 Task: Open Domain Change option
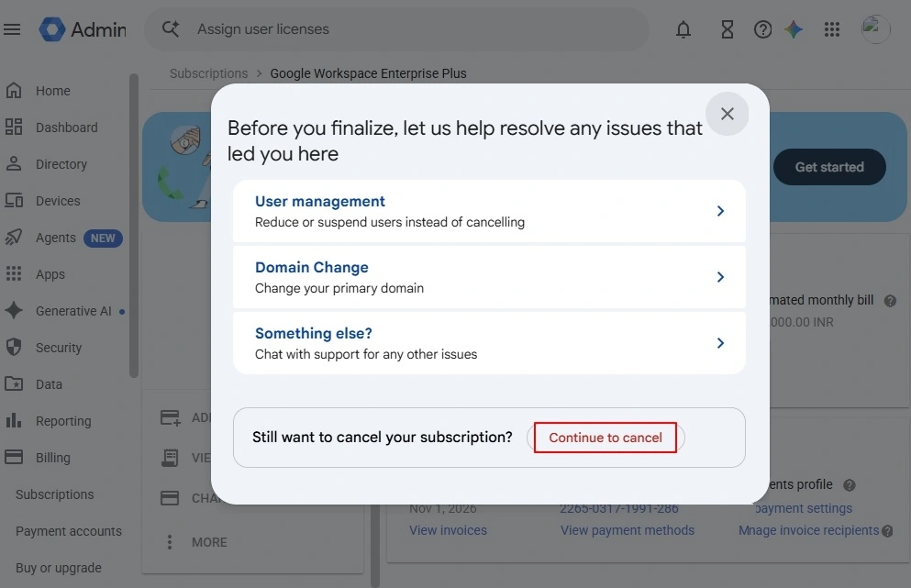(489, 277)
